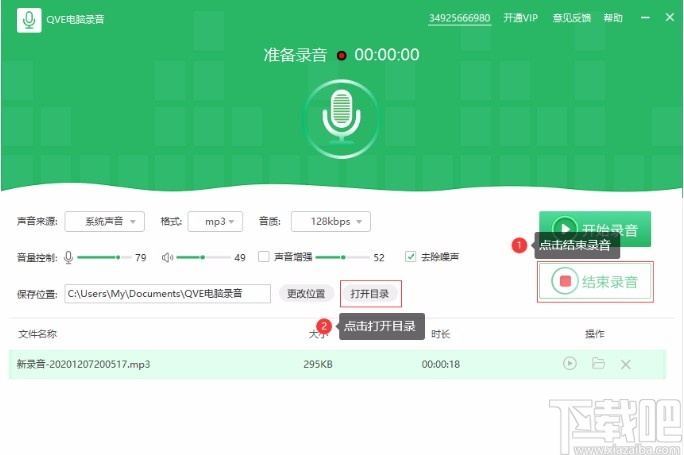Click the 开始录音 button
The width and height of the screenshot is (684, 455).
[595, 229]
